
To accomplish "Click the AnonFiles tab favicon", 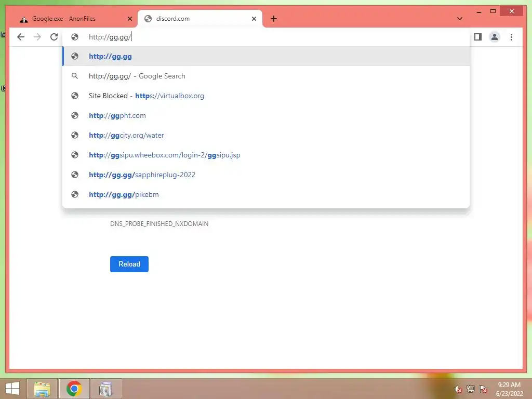I will [x=23, y=19].
